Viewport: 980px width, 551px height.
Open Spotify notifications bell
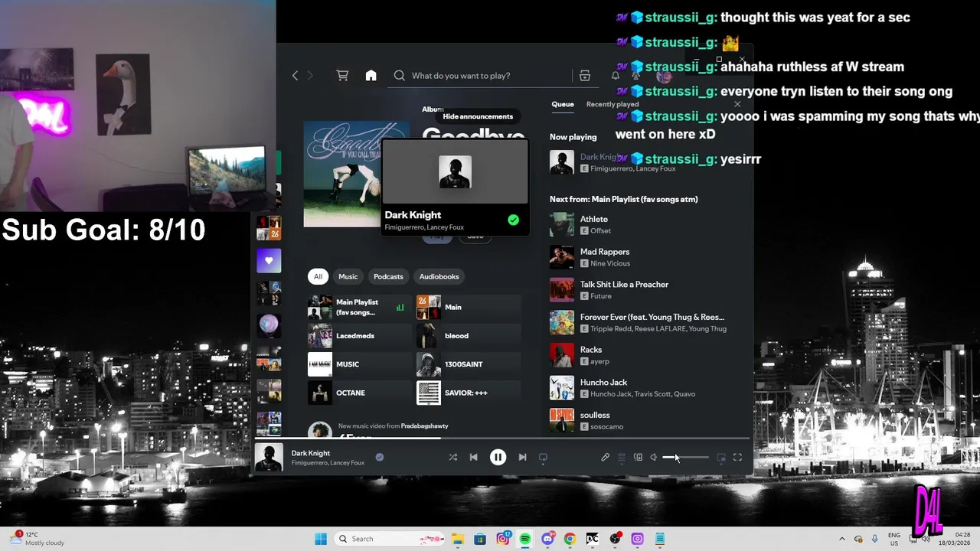tap(615, 75)
